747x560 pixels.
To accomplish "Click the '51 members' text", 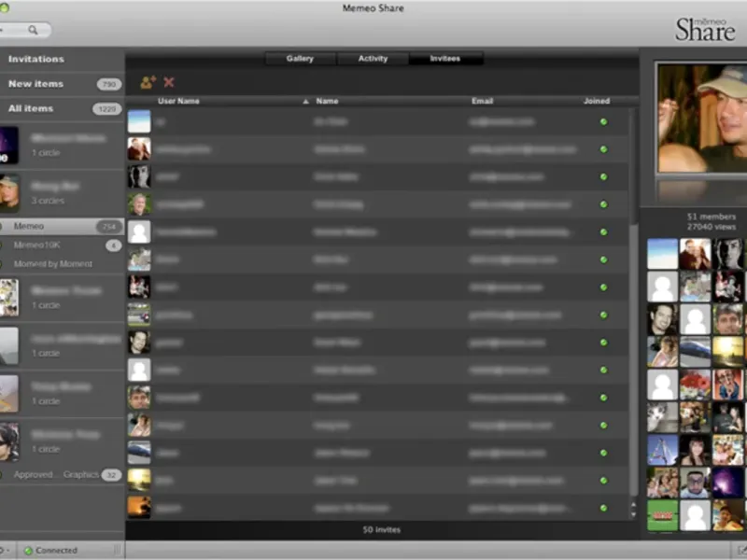I will 712,217.
